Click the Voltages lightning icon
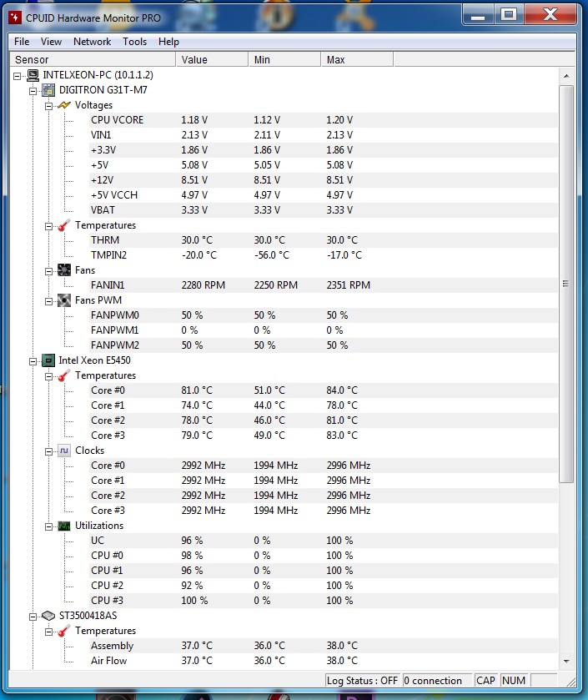Screen dimensions: 588x700 64,105
